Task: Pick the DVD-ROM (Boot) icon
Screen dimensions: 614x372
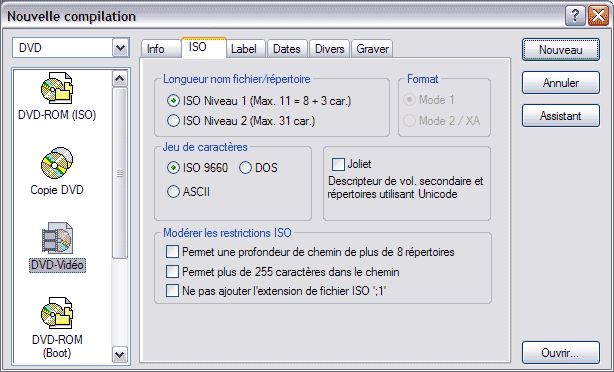Action: [57, 313]
